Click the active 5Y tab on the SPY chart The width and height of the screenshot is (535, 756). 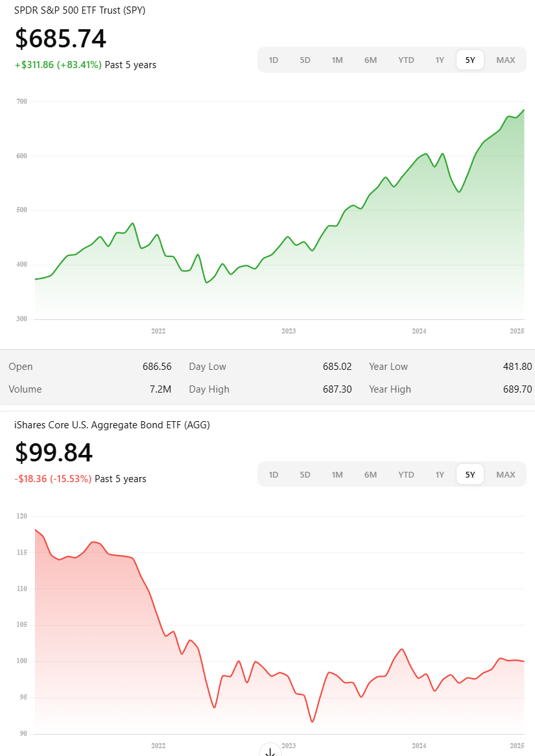470,60
